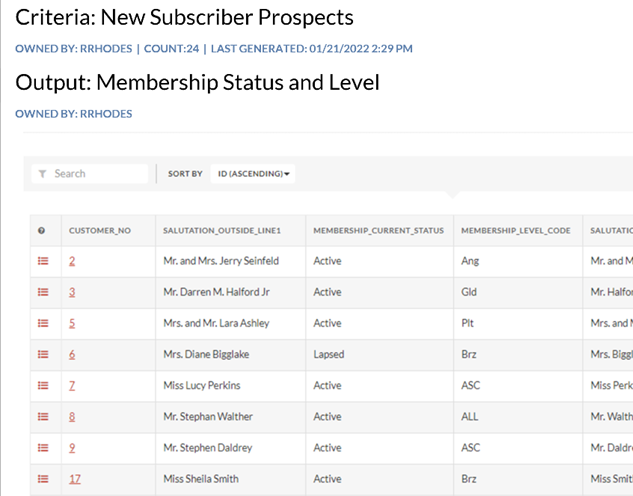The height and width of the screenshot is (496, 633).
Task: Click the list icon for Darren Halford row
Action: click(x=43, y=292)
